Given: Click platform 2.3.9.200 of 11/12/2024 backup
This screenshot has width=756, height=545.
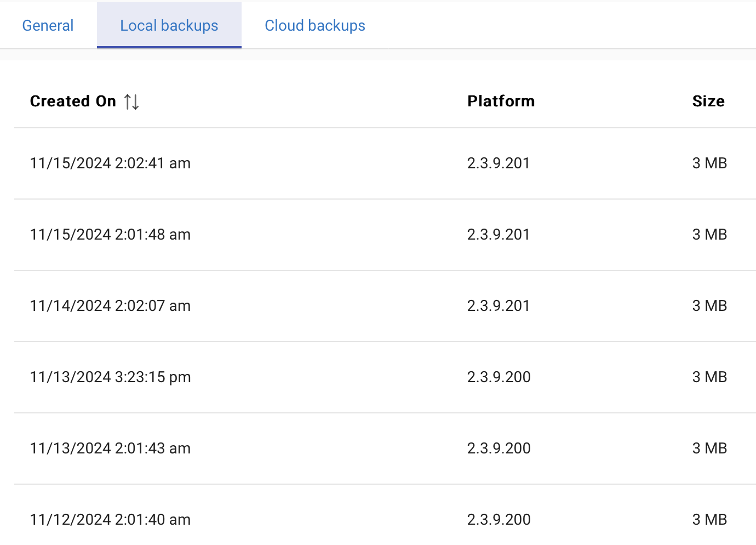Looking at the screenshot, I should (499, 520).
